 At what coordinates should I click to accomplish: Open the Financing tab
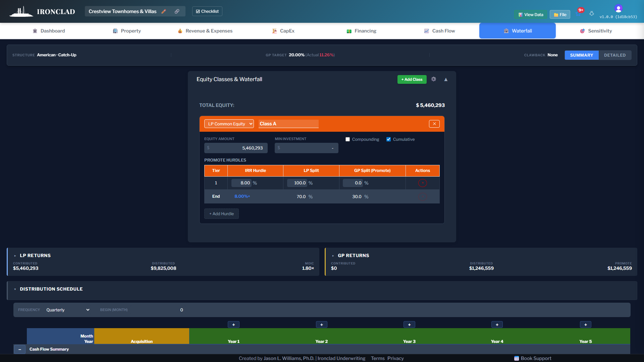[361, 31]
